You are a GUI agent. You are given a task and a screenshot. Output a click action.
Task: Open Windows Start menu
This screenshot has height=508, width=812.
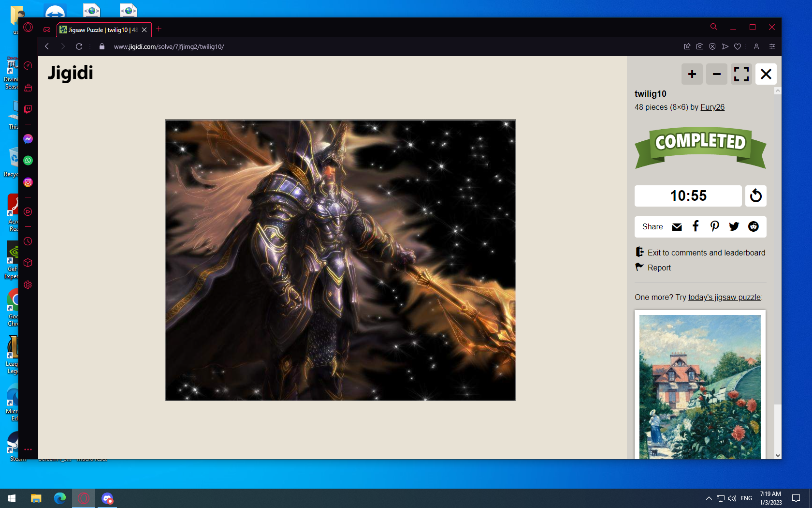pos(12,498)
